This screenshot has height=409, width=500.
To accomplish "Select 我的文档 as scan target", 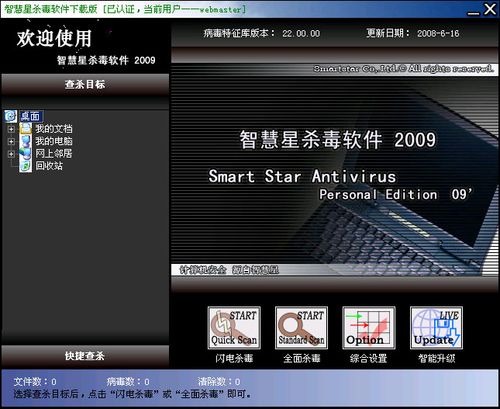I will [54, 129].
